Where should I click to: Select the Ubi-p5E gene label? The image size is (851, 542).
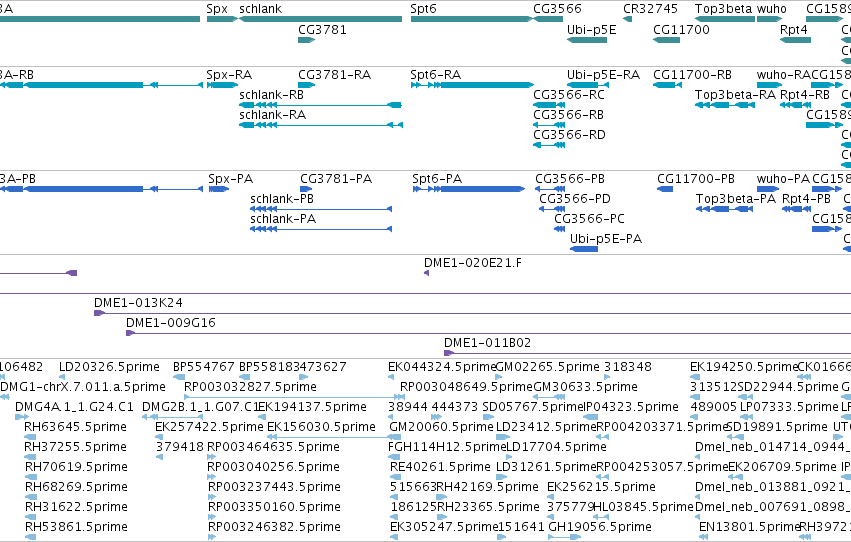pos(592,30)
